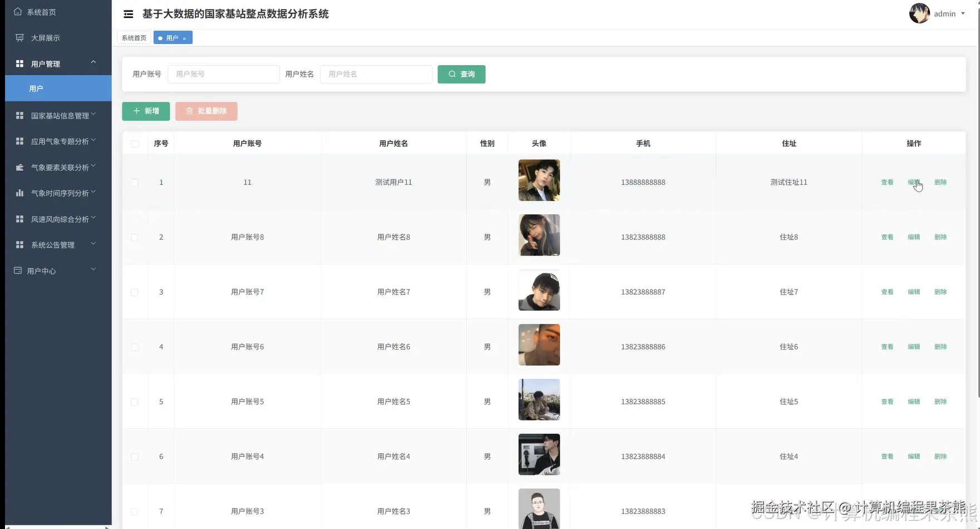Click the plus icon in 新增 button
The width and height of the screenshot is (980, 529).
click(x=136, y=111)
